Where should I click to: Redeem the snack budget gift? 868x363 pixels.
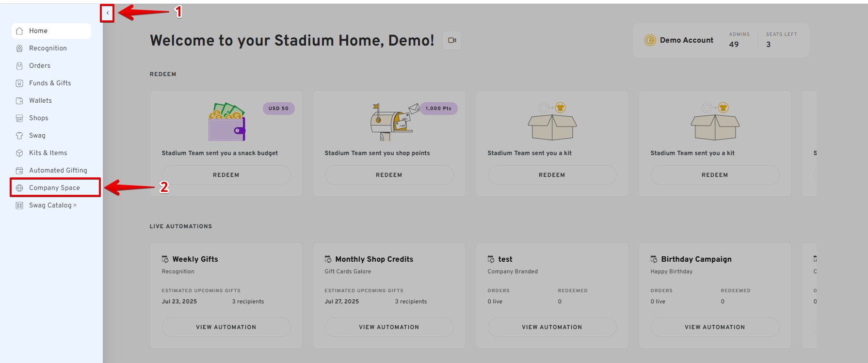tap(226, 175)
